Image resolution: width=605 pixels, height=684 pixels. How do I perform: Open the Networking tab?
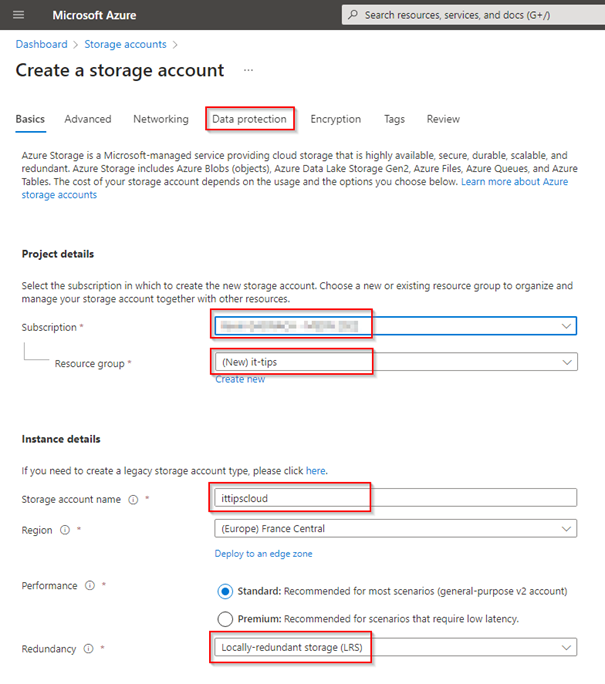(161, 119)
